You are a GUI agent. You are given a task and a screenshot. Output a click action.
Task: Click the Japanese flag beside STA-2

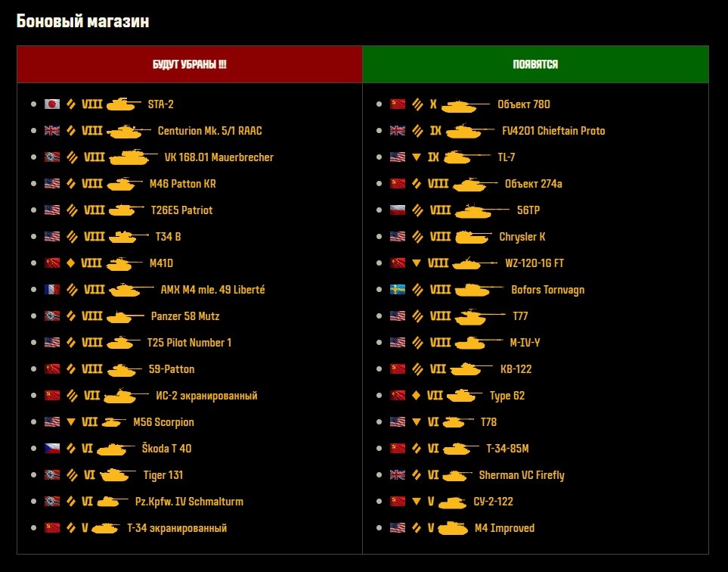tap(52, 104)
